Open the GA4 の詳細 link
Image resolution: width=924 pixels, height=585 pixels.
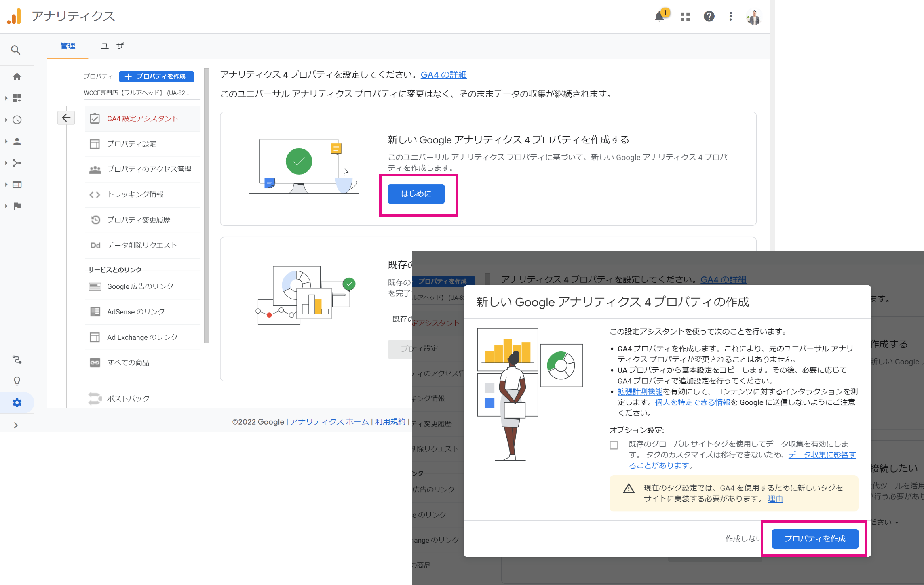(x=443, y=75)
